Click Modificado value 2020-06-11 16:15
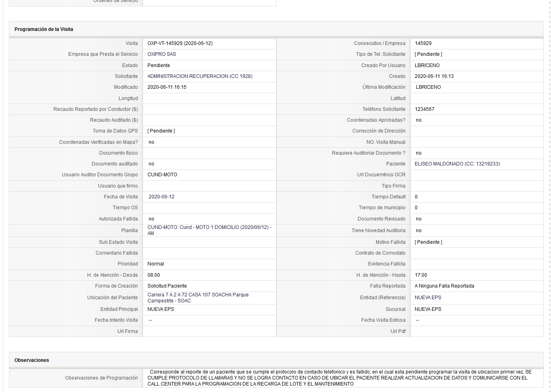 [x=167, y=87]
